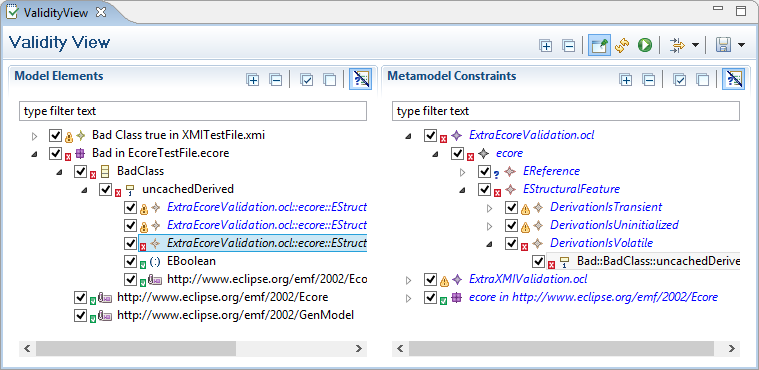Click Metamodel Constraints filter text field
Image resolution: width=759 pixels, height=370 pixels.
[x=566, y=111]
